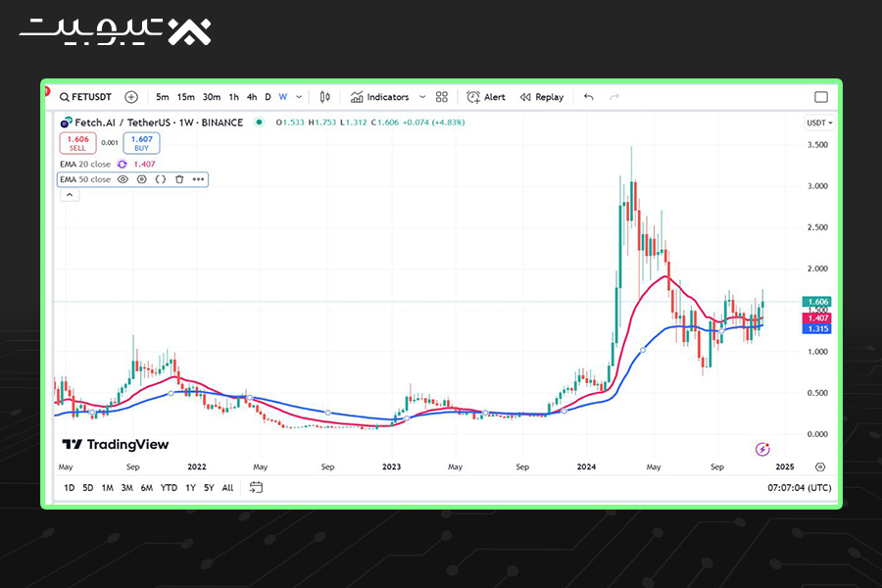Screen dimensions: 882x588
Task: Expand the favorite indicators dropdown arrow
Action: pos(422,97)
